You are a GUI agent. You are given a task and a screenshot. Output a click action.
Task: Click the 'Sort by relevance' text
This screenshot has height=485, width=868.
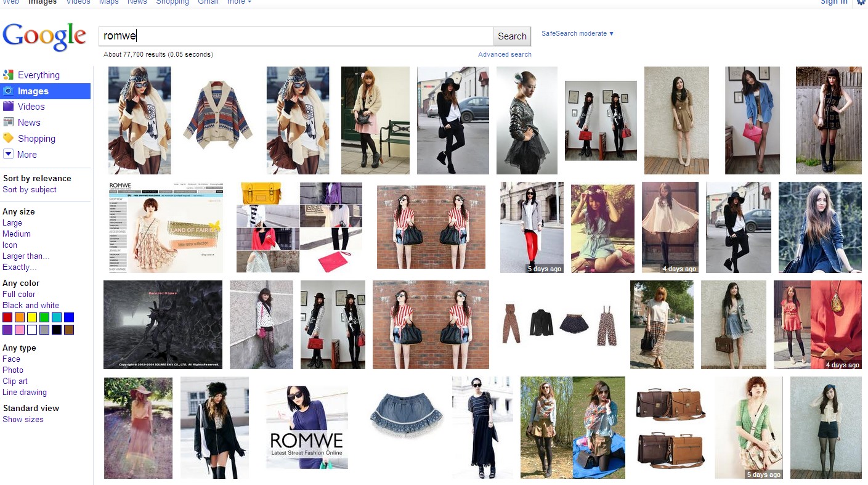pyautogui.click(x=37, y=179)
